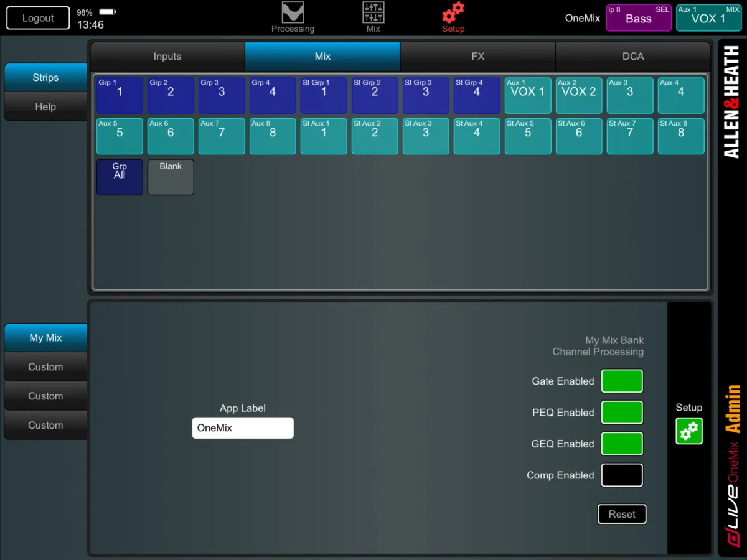Toggle the GEQ Enabled switch
Screen dimensions: 747x560
(x=622, y=444)
